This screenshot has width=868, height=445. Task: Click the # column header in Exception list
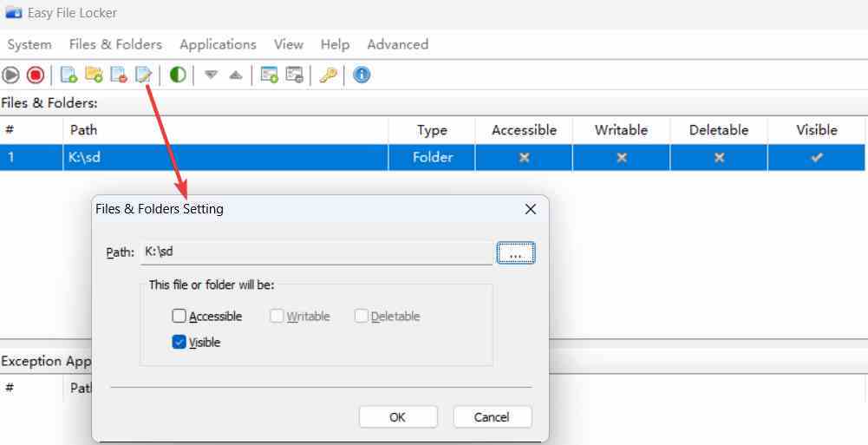click(31, 388)
